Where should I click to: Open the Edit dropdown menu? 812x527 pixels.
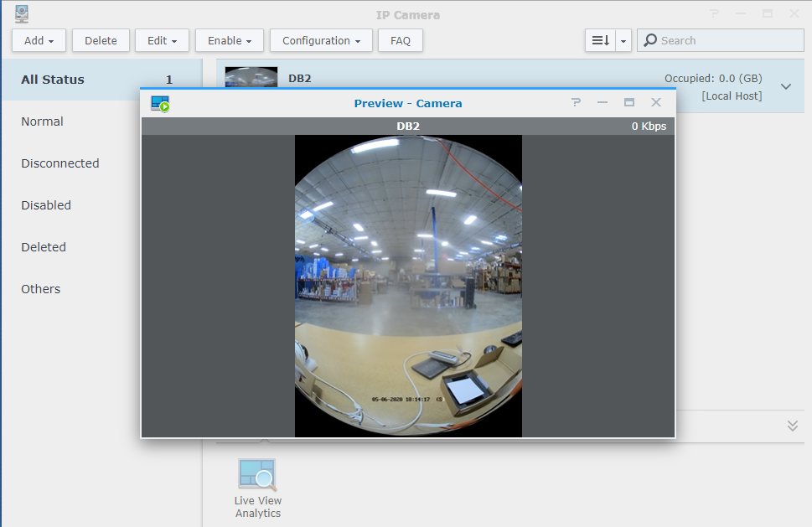[162, 40]
